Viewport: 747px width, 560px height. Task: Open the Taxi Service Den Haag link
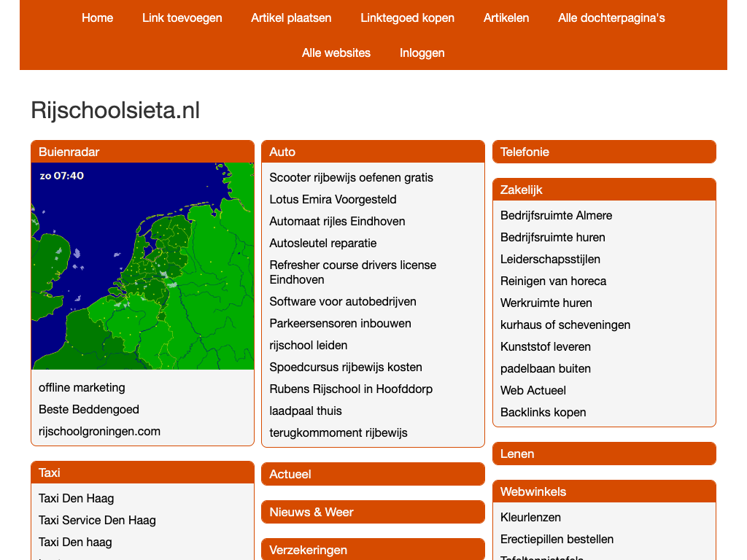point(97,520)
